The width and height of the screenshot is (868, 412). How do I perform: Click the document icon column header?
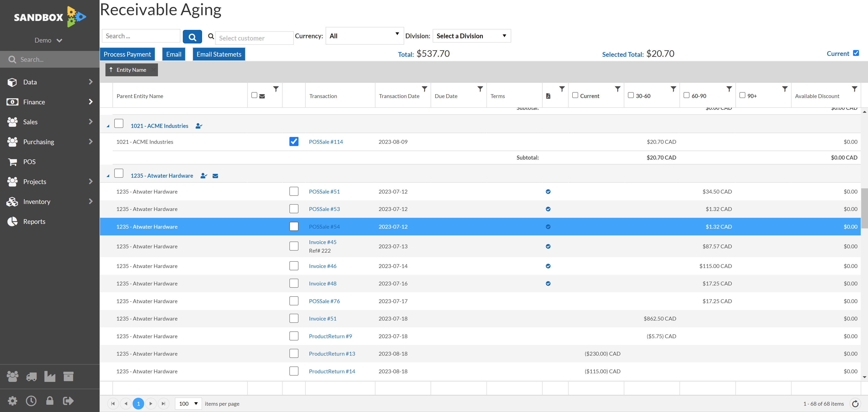coord(548,96)
